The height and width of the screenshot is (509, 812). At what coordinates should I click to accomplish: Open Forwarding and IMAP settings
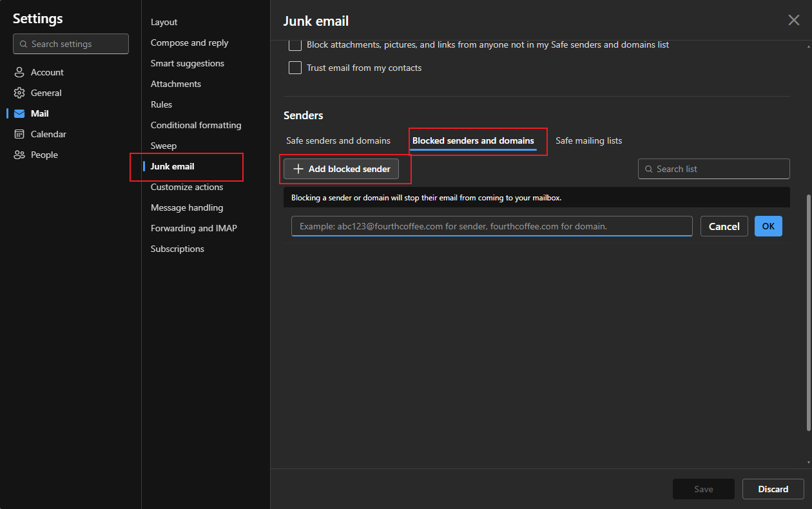click(x=193, y=227)
